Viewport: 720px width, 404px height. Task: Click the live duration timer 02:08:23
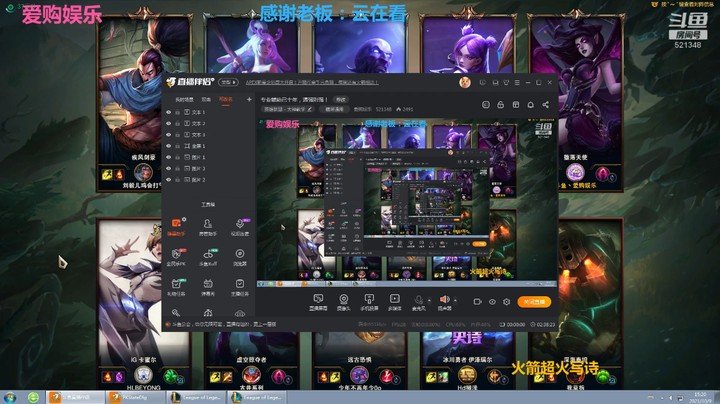(546, 325)
